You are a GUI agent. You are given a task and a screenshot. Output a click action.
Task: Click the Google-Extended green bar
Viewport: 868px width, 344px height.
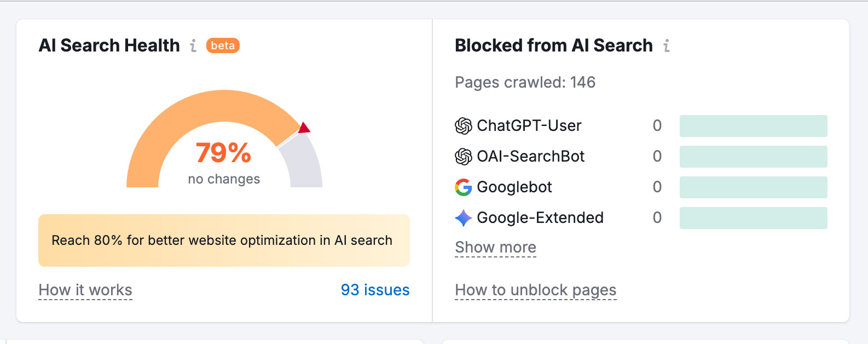click(753, 218)
